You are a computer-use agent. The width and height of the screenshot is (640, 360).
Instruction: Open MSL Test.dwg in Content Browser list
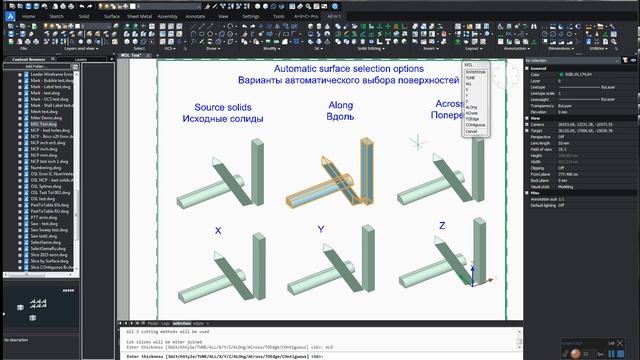[43, 124]
